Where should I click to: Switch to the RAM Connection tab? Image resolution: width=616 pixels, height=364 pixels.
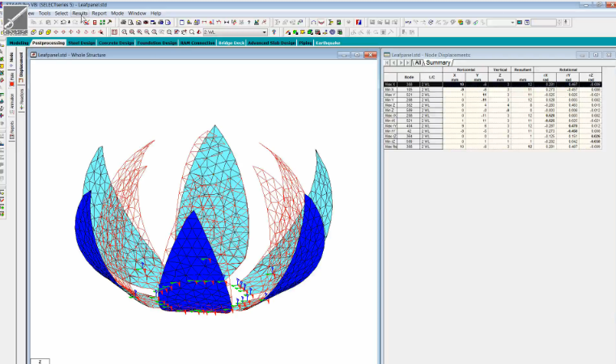point(198,43)
